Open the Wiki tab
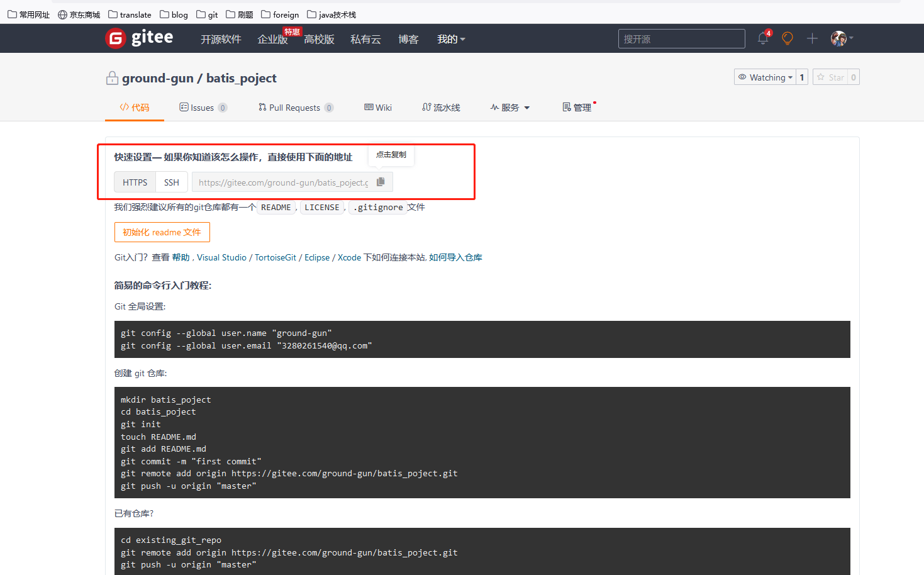 tap(378, 108)
